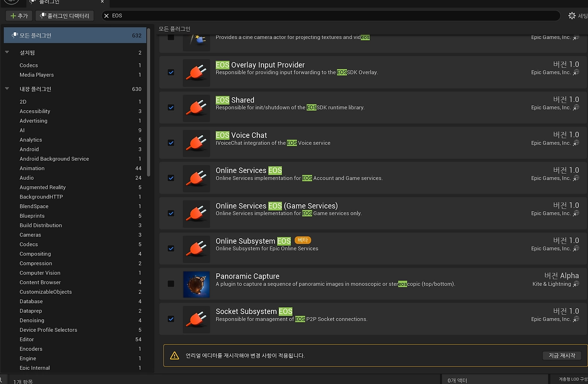
Task: Click the Online Services EOS plug icon
Action: pos(196,178)
